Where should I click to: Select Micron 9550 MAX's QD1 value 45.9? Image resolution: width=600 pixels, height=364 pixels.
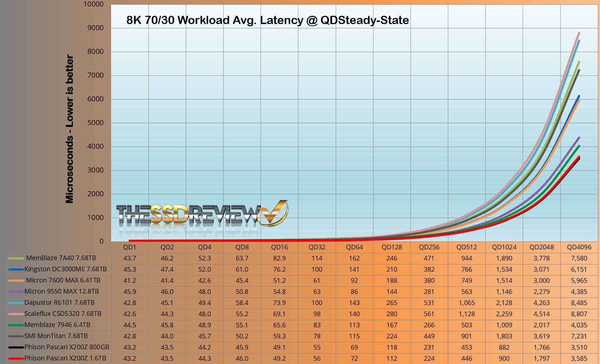pos(130,292)
